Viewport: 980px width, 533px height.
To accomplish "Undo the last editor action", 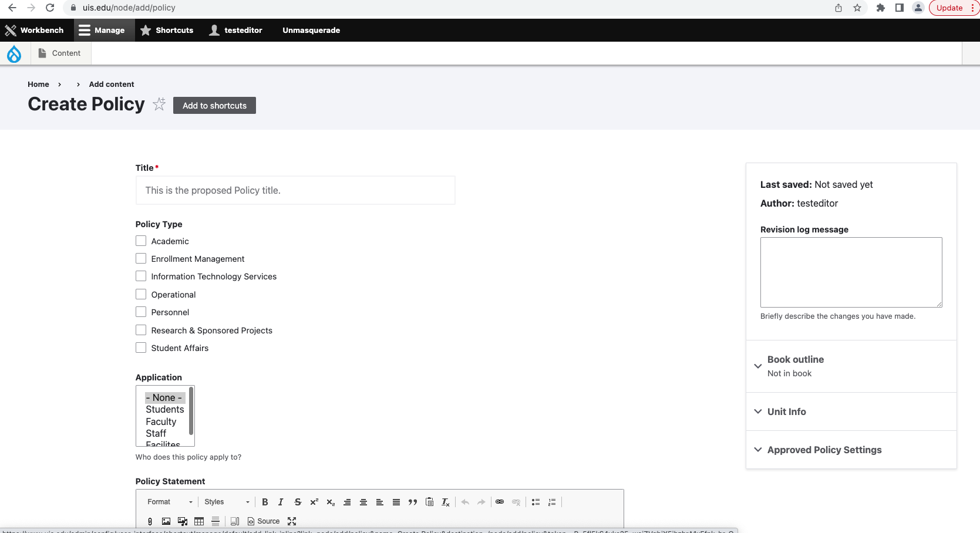I will click(465, 502).
